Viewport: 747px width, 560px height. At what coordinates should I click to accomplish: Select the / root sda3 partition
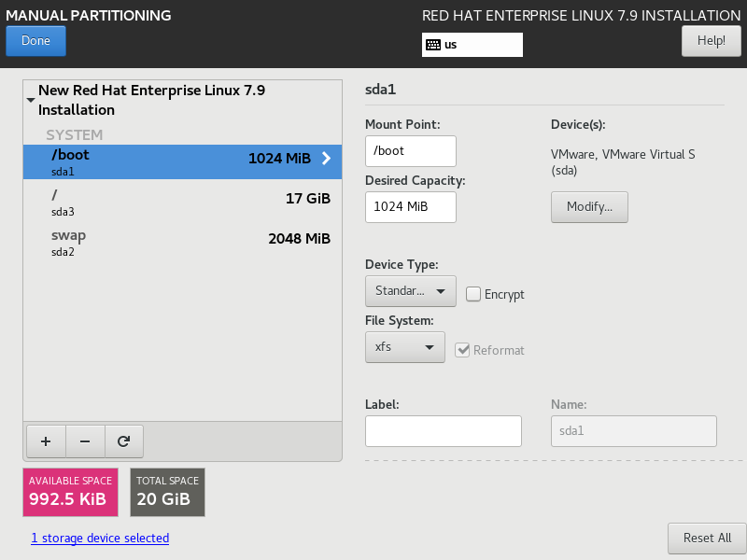tap(182, 202)
